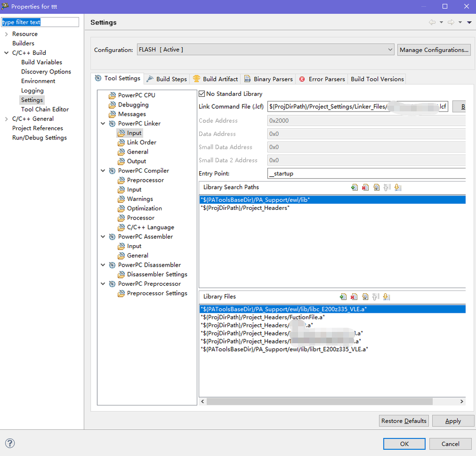
Task: Switch to the Build Steps tab
Action: coord(167,79)
